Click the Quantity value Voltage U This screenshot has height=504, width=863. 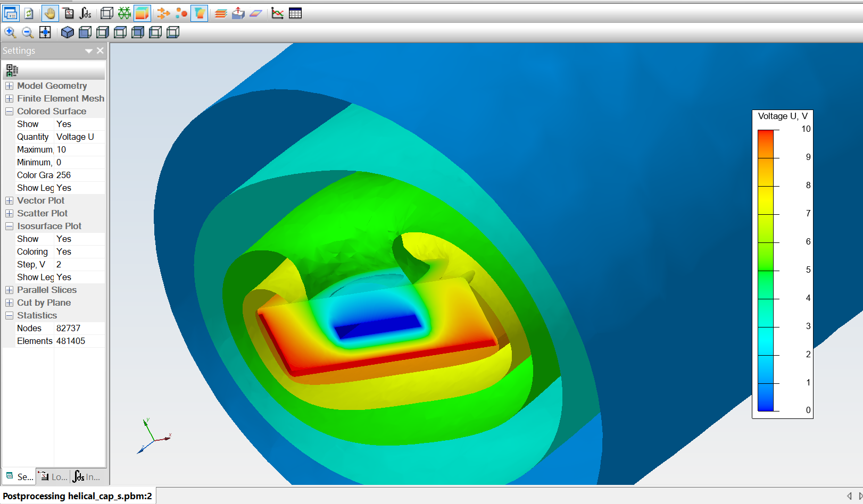(75, 137)
